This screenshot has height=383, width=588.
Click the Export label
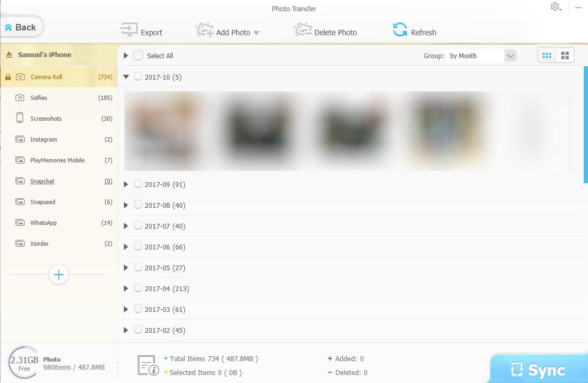pos(152,33)
